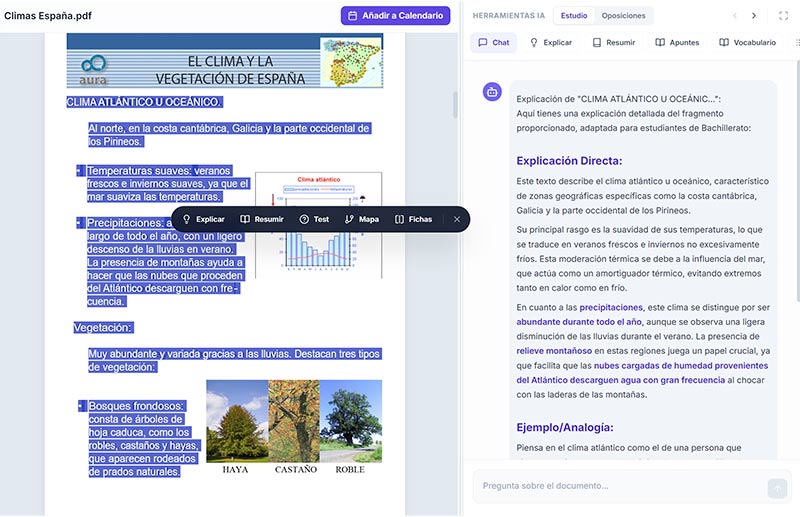Click the calendar icon in Añadir a Calendario
Viewport: 800px width, 517px height.
pos(352,16)
